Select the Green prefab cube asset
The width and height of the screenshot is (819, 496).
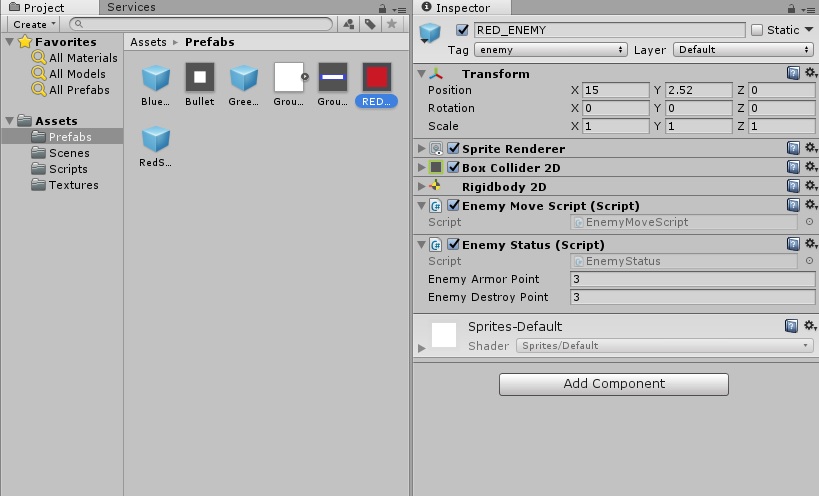[x=243, y=78]
